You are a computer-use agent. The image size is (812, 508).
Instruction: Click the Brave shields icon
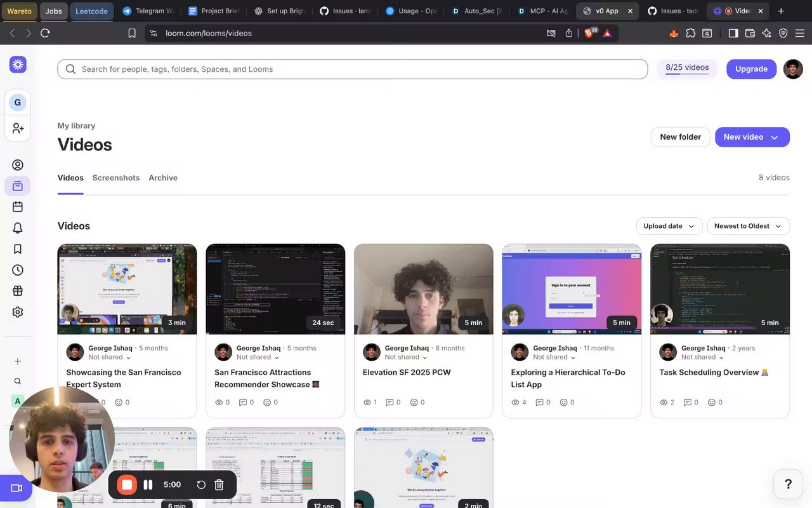click(589, 33)
